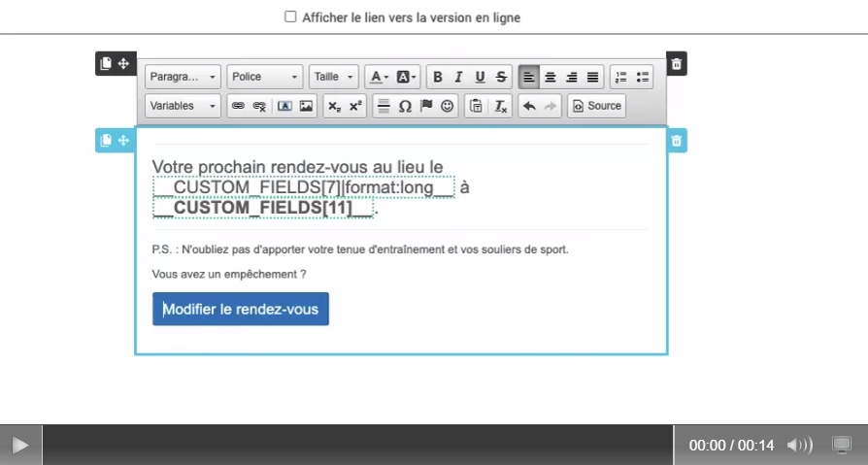Insert a hyperlink with link icon
The height and width of the screenshot is (465, 868).
238,107
